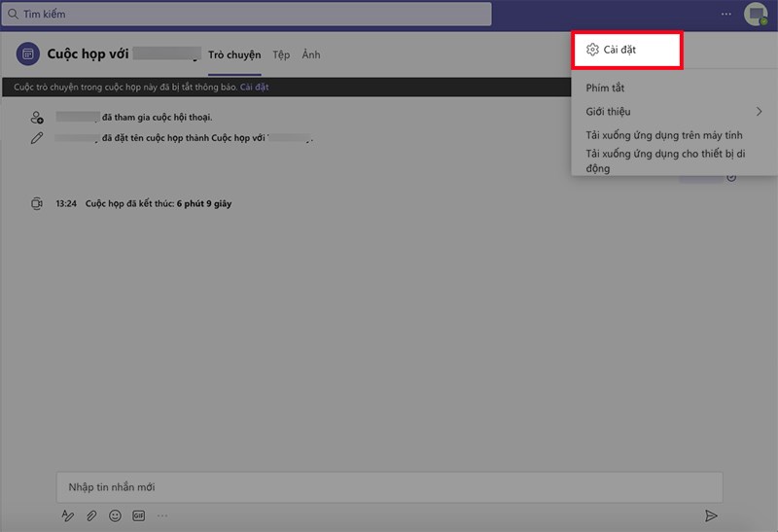Switch to the Ảnh tab

click(x=311, y=55)
